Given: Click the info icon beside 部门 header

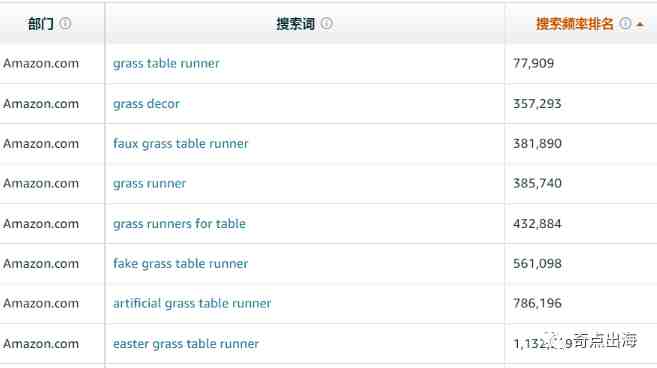Looking at the screenshot, I should (x=65, y=23).
